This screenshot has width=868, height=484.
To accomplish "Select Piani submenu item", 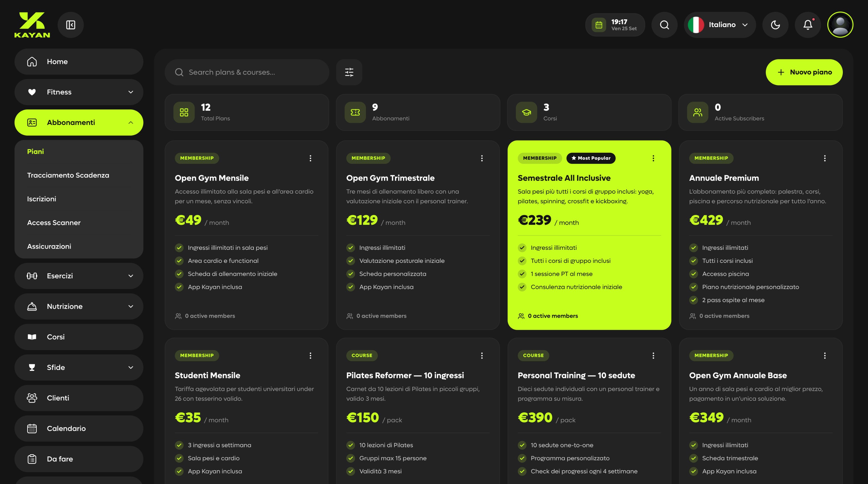I will [x=35, y=152].
